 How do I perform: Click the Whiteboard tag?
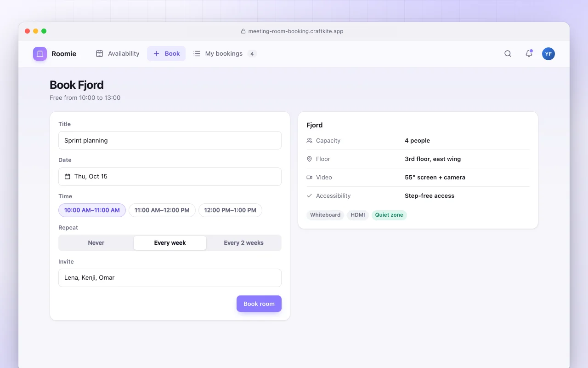(x=325, y=215)
